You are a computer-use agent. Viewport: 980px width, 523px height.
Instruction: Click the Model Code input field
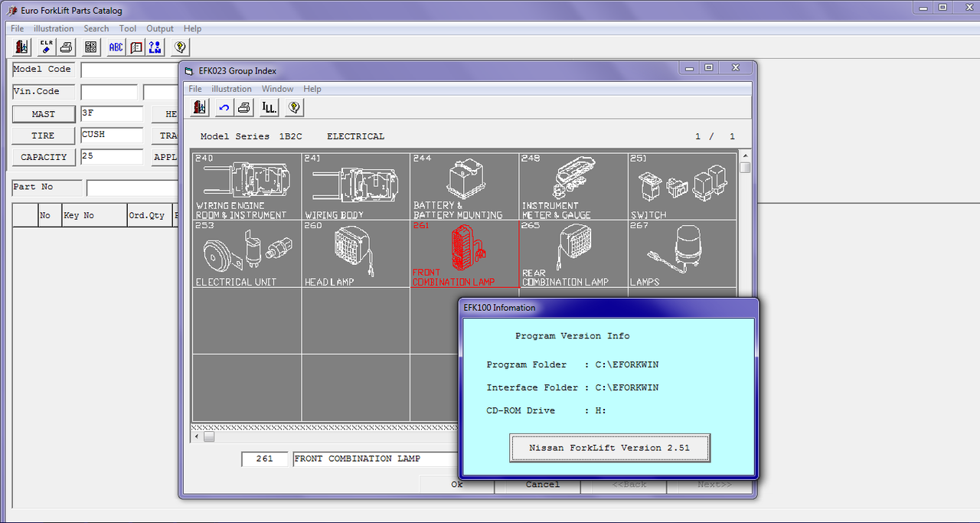coord(130,70)
